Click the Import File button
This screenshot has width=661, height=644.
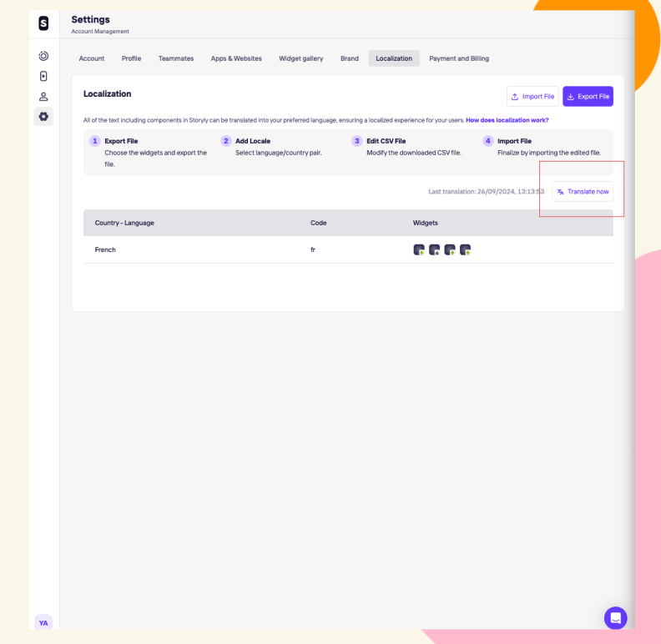(532, 97)
